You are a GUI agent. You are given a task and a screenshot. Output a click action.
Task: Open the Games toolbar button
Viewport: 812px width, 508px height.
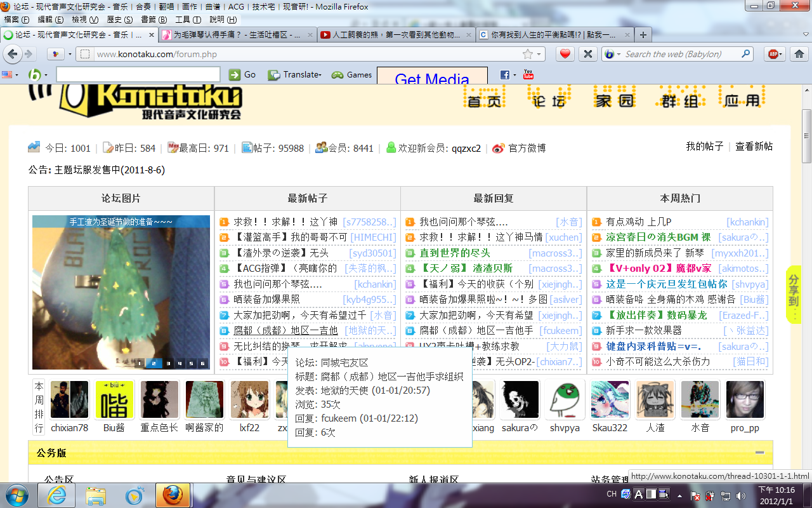click(x=352, y=75)
